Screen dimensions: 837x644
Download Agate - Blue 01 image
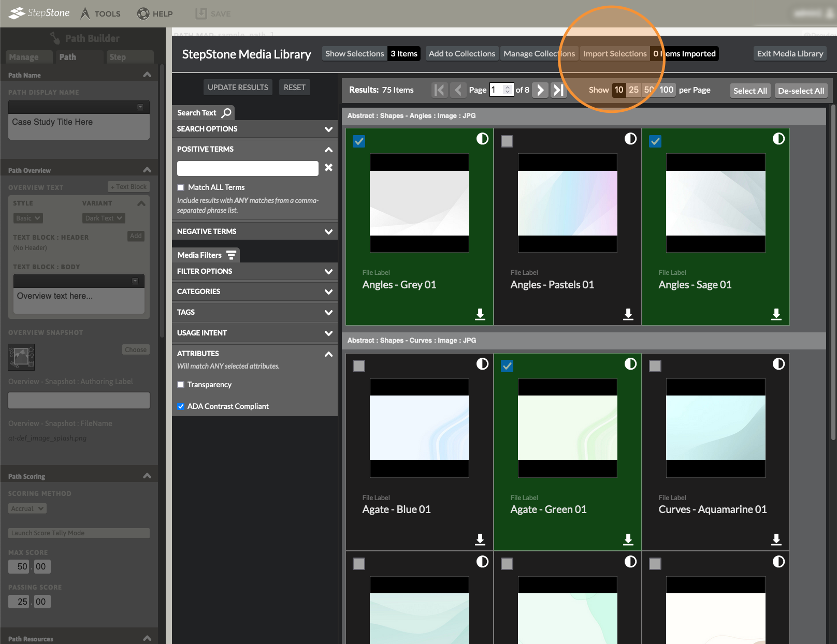[x=480, y=539]
